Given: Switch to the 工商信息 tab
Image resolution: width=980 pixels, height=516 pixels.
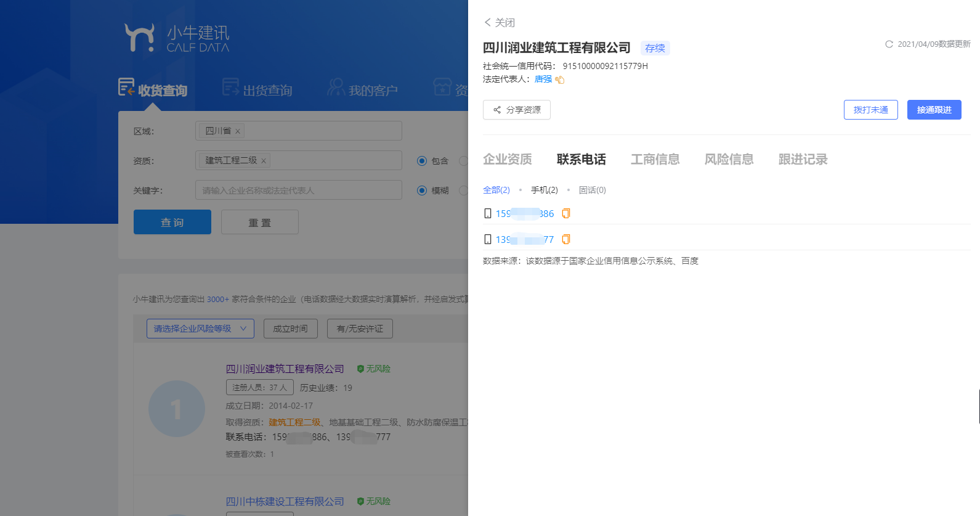Looking at the screenshot, I should pyautogui.click(x=655, y=159).
